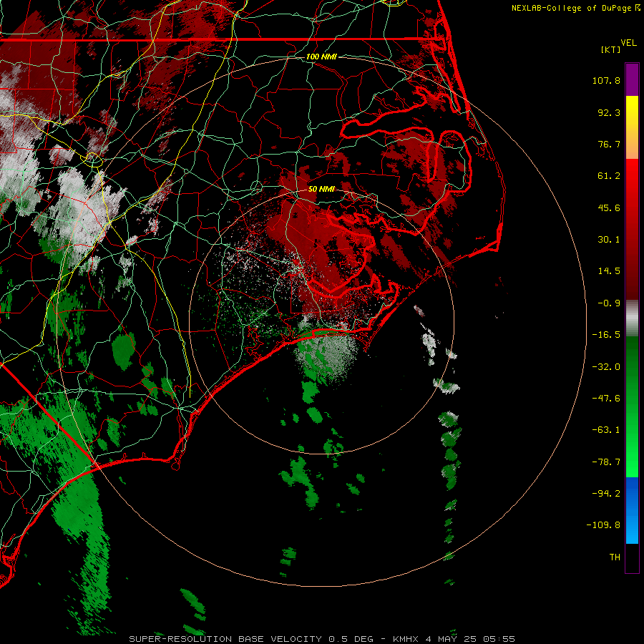Select the -94.2 scale value
The image size is (644, 644).
[x=606, y=493]
